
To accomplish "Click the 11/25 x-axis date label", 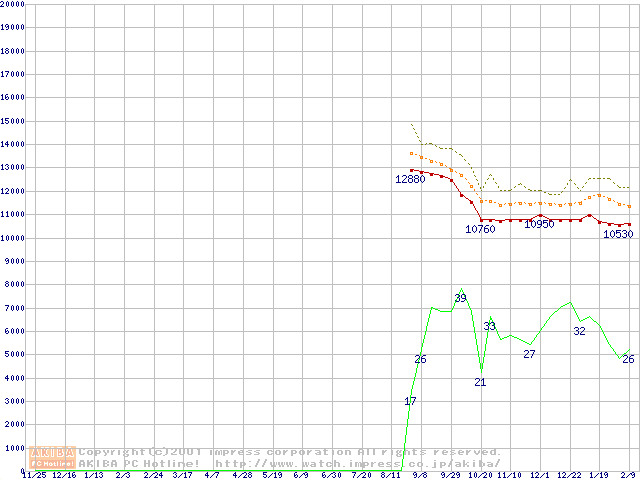I will [34, 476].
